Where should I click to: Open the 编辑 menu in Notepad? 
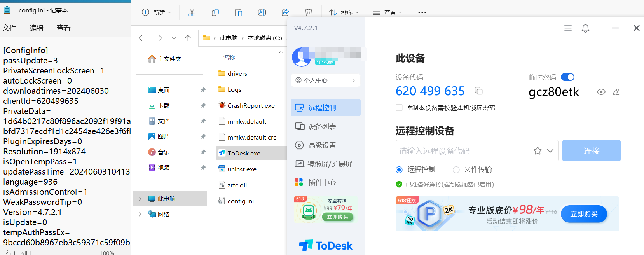pyautogui.click(x=37, y=28)
